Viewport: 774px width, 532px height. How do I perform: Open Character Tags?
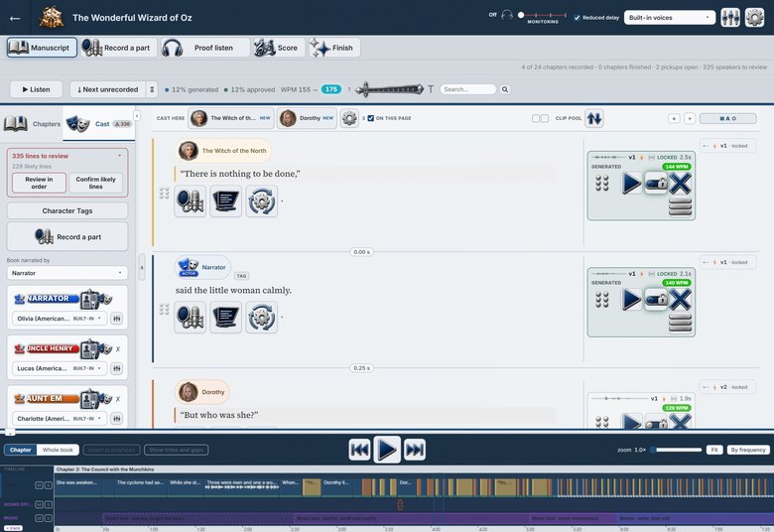(x=67, y=211)
